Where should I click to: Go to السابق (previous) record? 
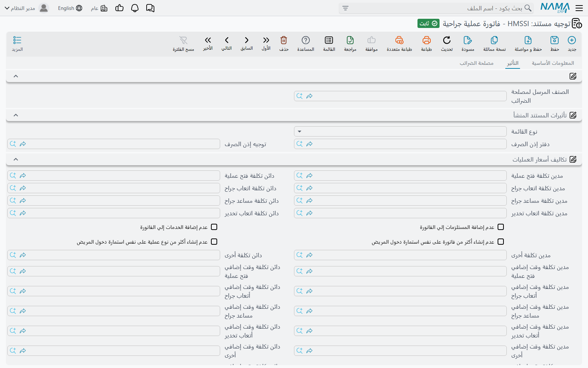click(247, 40)
